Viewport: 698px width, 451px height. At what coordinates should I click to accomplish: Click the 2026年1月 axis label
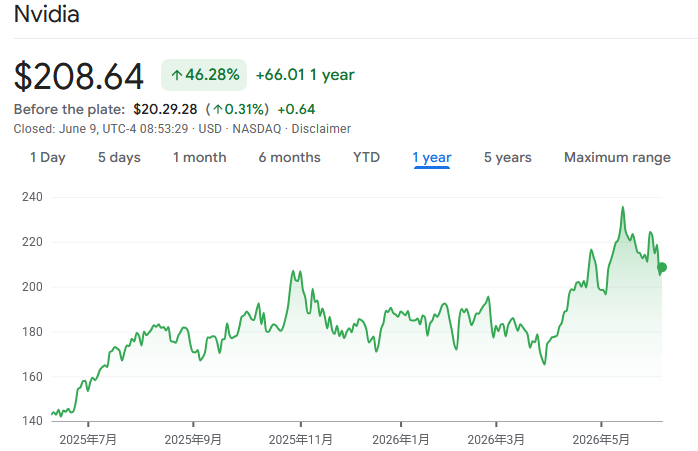click(x=401, y=440)
